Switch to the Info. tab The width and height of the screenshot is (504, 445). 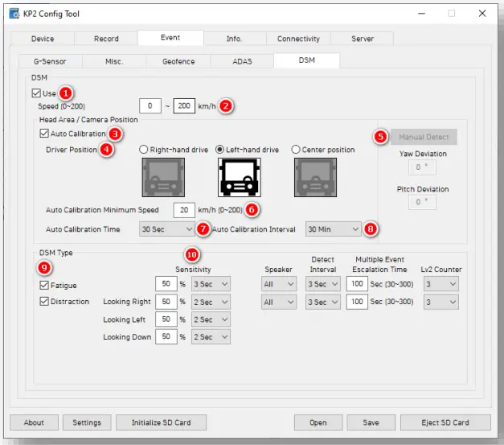tap(235, 39)
